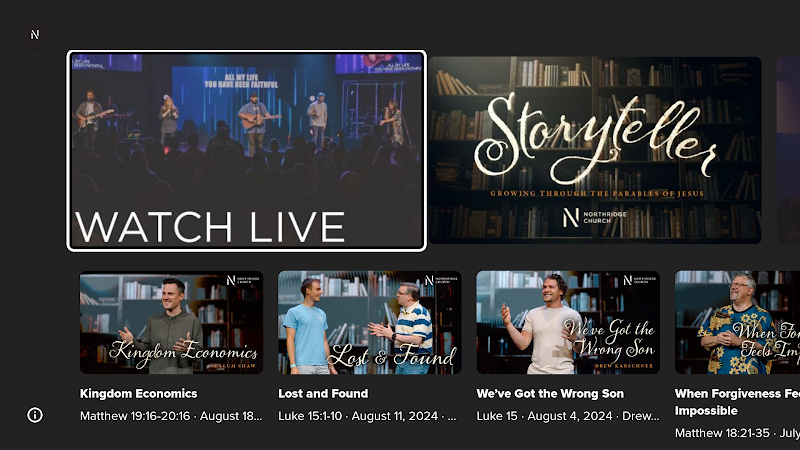Image resolution: width=800 pixels, height=450 pixels.
Task: Click the Luke 15 August 4, 2024 description
Action: point(568,416)
